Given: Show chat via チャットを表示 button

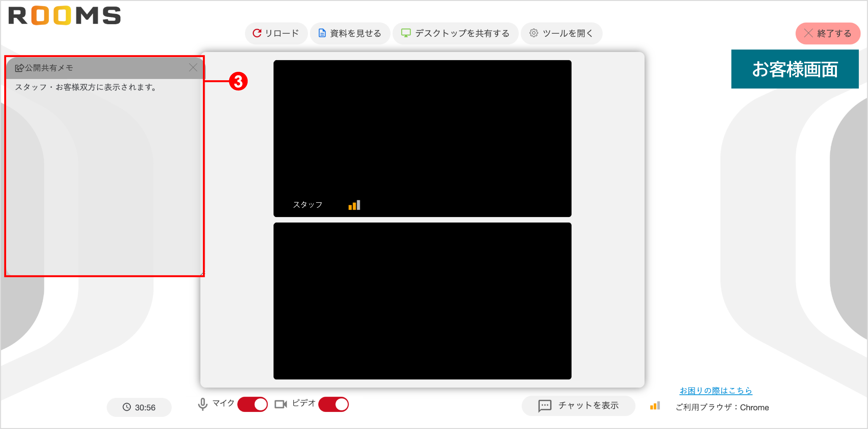Looking at the screenshot, I should tap(578, 405).
